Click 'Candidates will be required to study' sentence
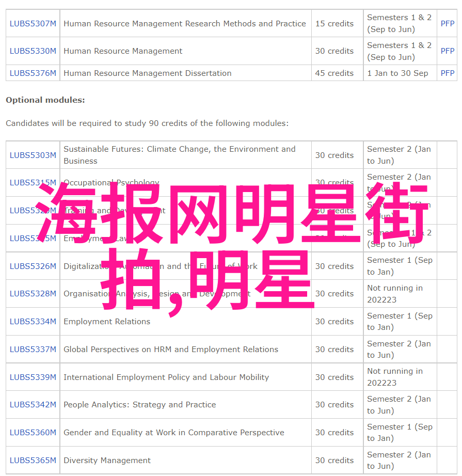Viewport: 462px width, 476px height. pos(147,123)
